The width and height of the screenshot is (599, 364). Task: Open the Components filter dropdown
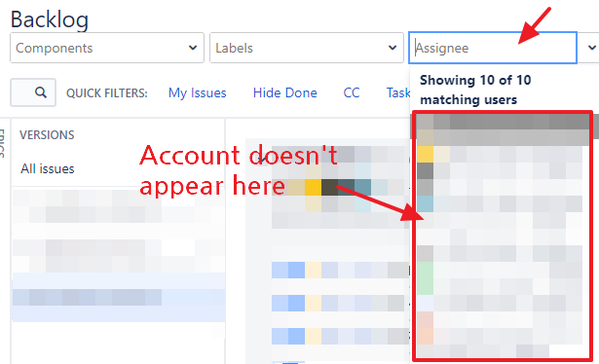tap(107, 48)
